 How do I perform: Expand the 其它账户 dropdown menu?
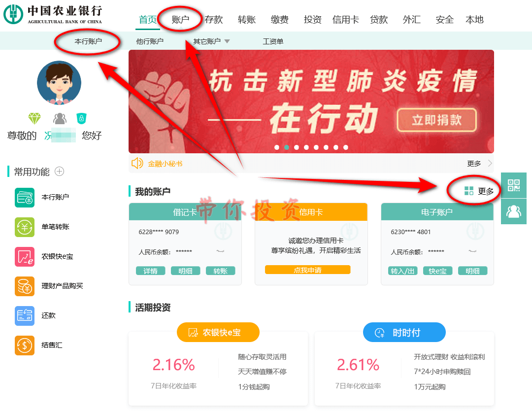(211, 41)
